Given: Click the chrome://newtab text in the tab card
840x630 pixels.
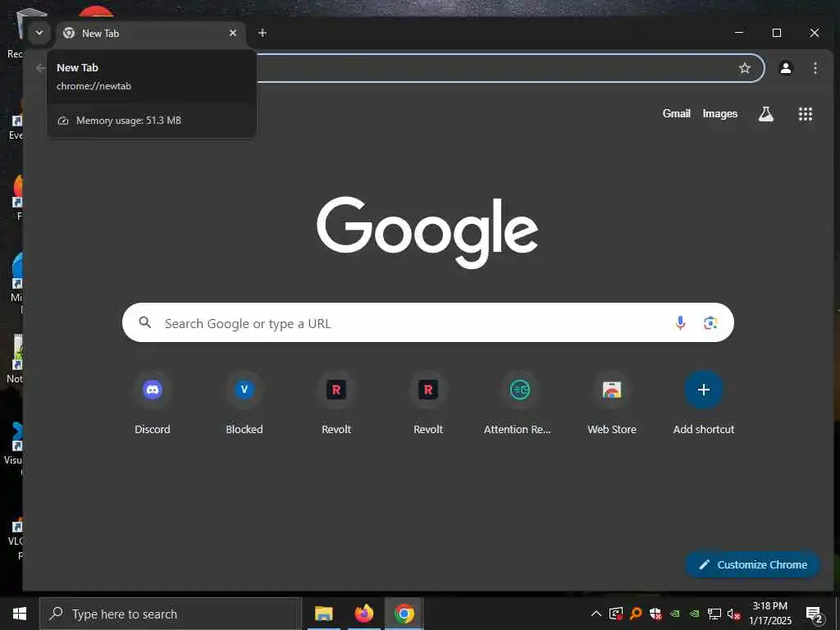Looking at the screenshot, I should pos(94,86).
